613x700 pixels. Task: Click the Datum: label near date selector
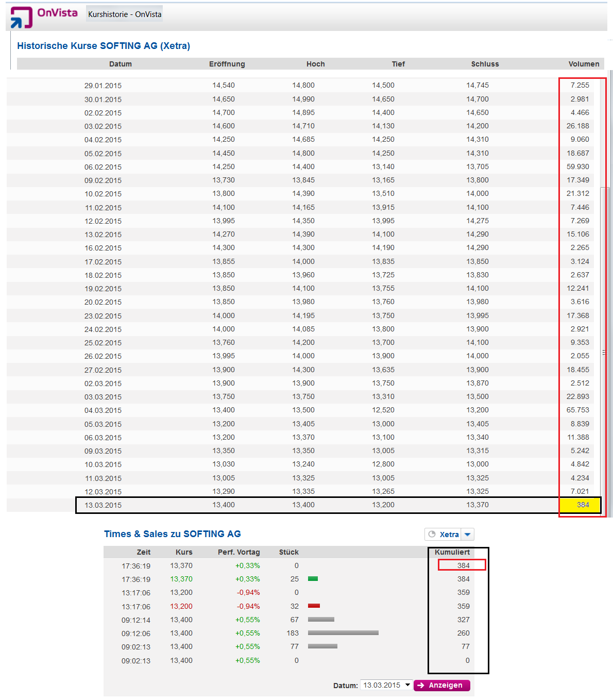click(x=346, y=686)
